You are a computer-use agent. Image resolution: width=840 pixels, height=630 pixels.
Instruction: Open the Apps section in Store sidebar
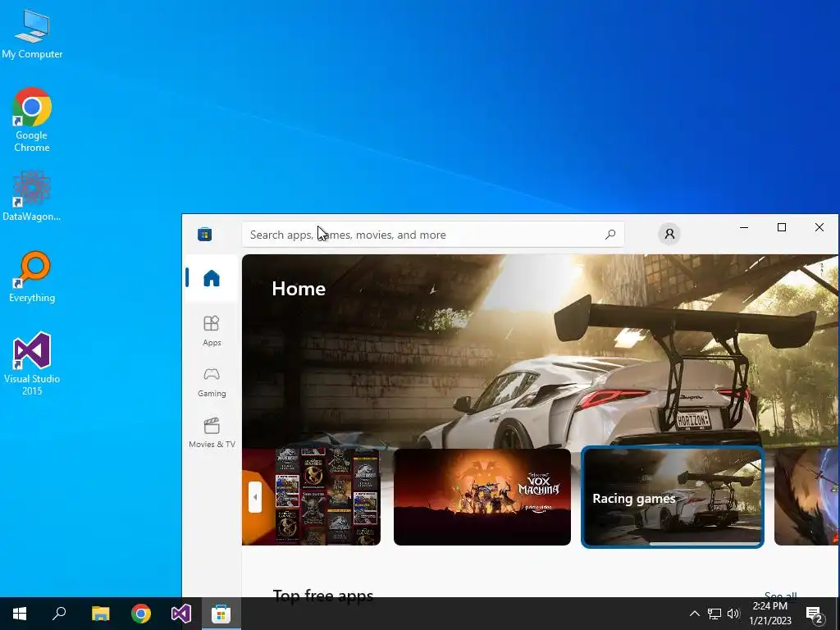212,331
